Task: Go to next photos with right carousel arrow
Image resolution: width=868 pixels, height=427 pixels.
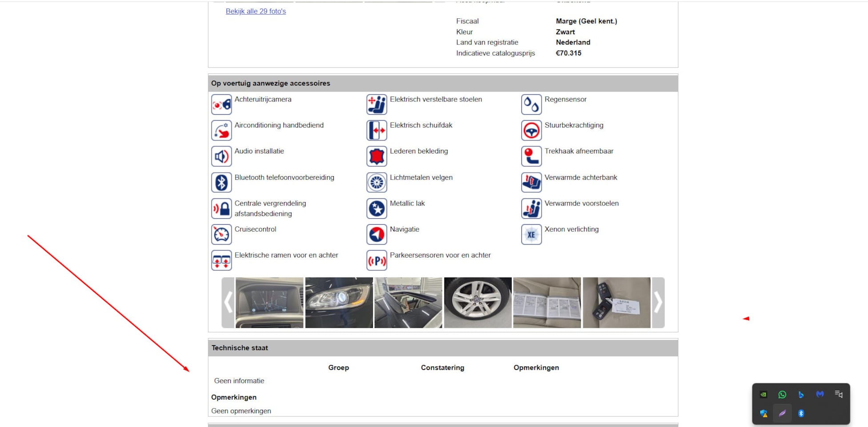Action: (x=658, y=303)
